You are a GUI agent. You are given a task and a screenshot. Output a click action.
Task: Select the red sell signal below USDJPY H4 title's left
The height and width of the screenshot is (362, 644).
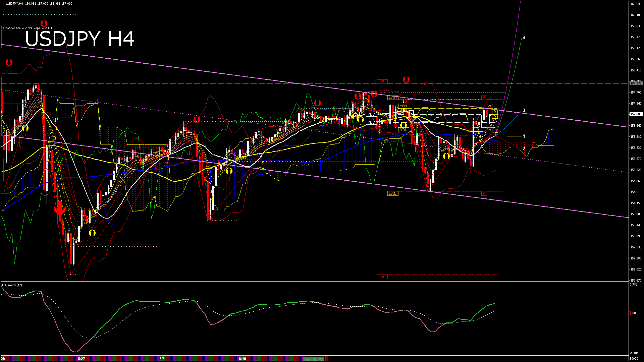9,62
